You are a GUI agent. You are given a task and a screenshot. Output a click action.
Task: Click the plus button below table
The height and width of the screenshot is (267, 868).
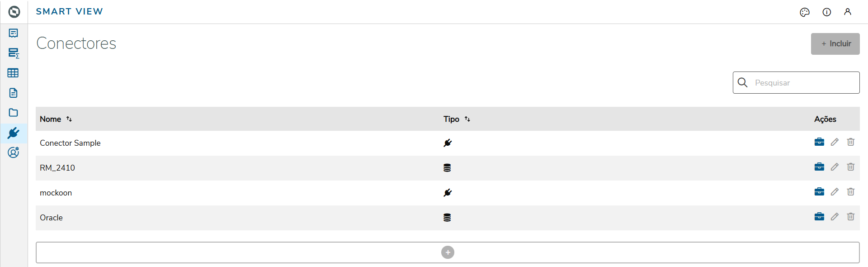[448, 253]
